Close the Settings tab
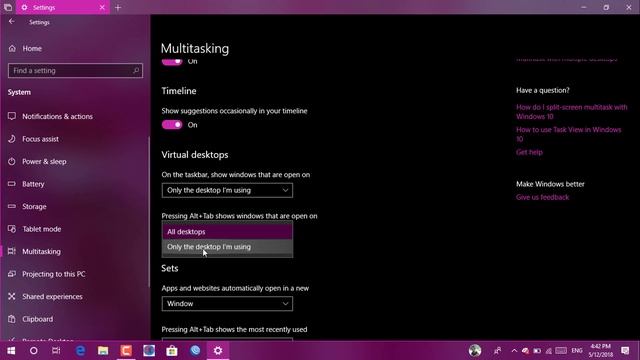This screenshot has height=360, width=640. click(x=102, y=7)
